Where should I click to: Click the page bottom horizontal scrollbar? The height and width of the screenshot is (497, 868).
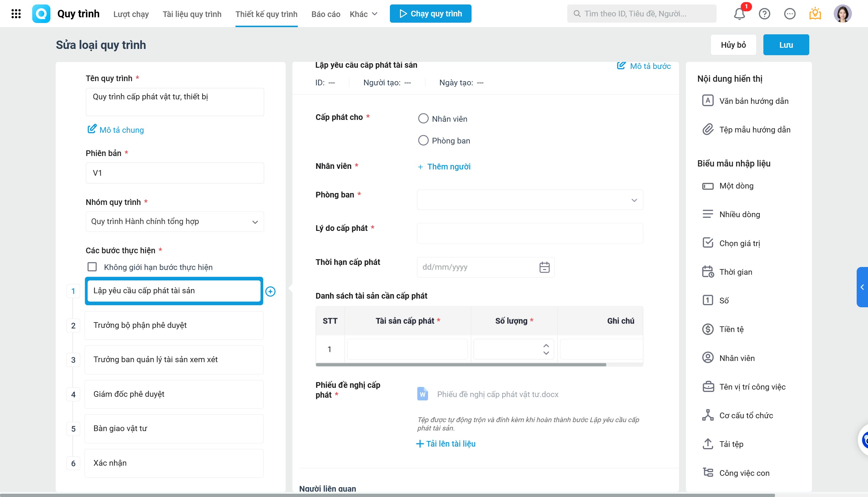[x=387, y=495]
